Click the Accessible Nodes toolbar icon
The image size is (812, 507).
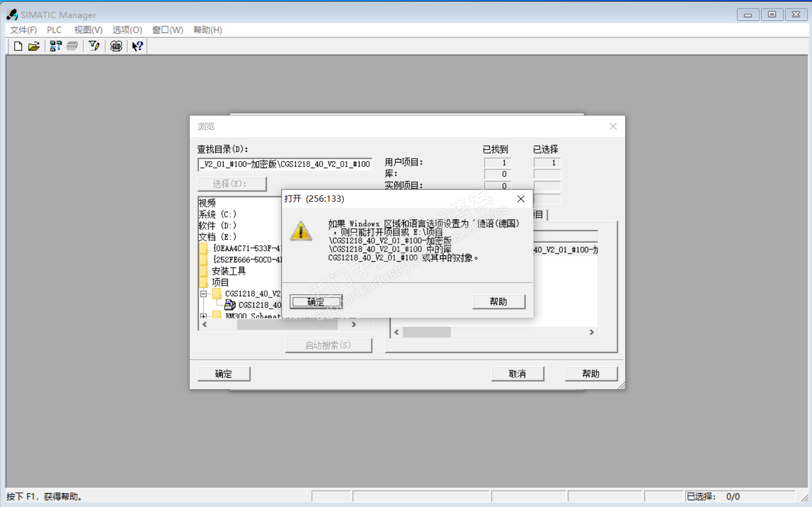pos(55,46)
